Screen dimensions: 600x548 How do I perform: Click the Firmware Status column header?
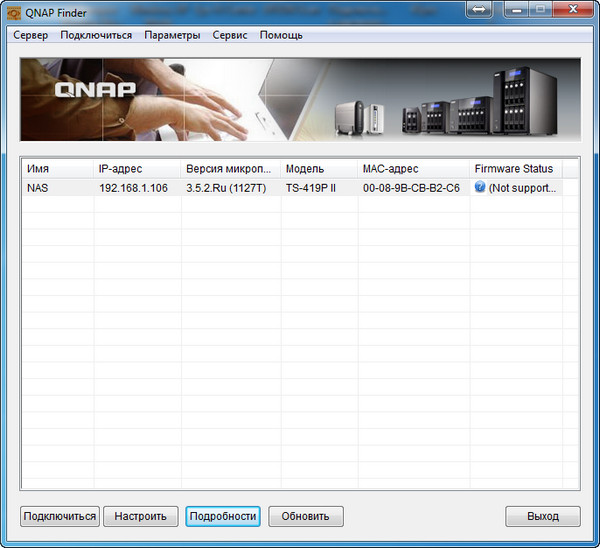point(513,169)
